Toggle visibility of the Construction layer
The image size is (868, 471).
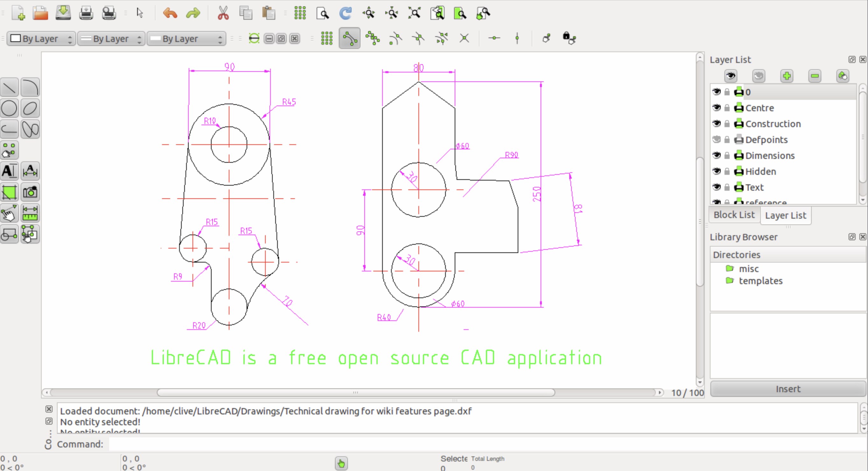(x=716, y=124)
